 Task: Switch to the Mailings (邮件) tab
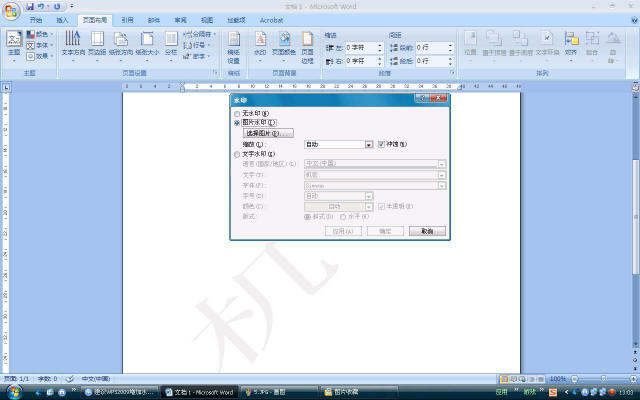coord(154,20)
